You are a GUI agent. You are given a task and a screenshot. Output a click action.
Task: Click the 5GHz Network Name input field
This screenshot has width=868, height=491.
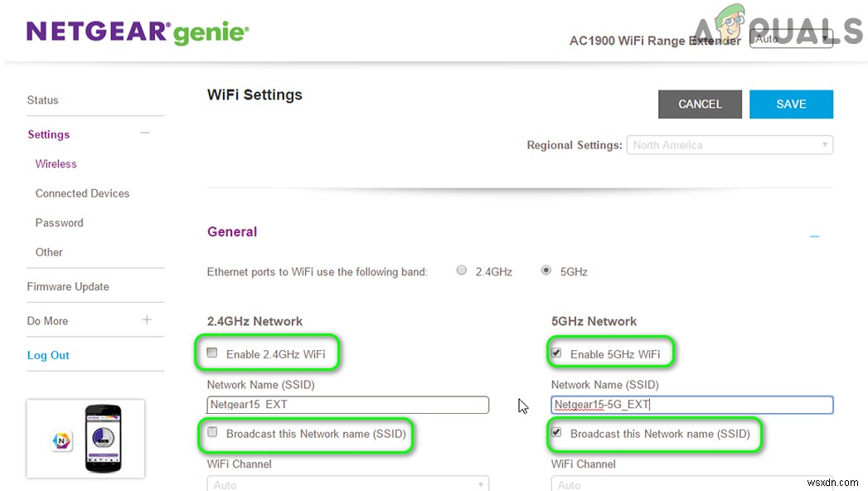tap(691, 405)
